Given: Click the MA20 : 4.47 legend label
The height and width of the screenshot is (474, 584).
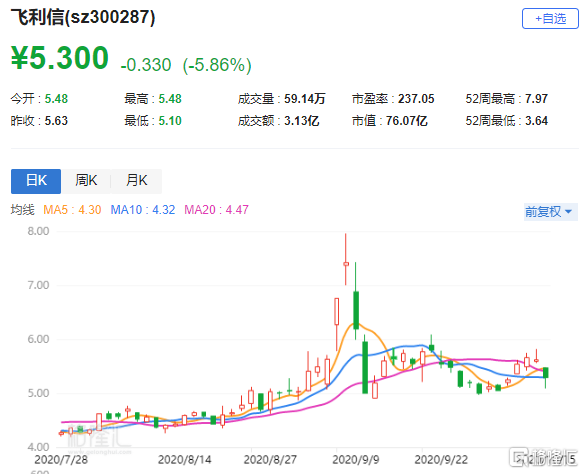Looking at the screenshot, I should tap(216, 210).
